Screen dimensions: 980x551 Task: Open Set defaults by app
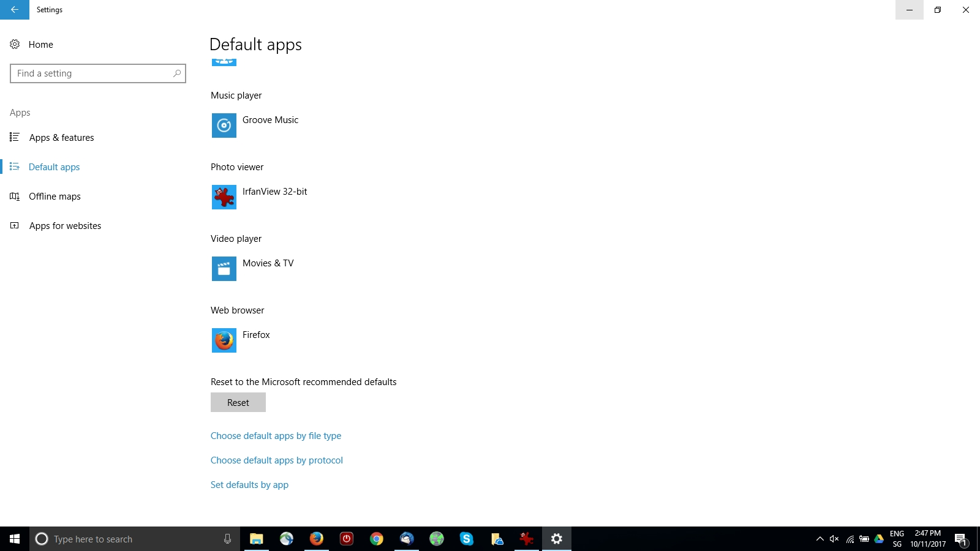point(249,485)
